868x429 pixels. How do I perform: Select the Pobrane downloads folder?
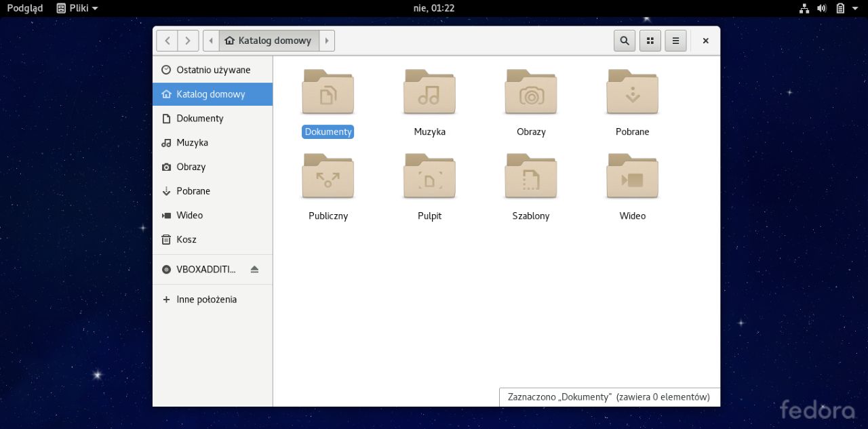pyautogui.click(x=632, y=93)
